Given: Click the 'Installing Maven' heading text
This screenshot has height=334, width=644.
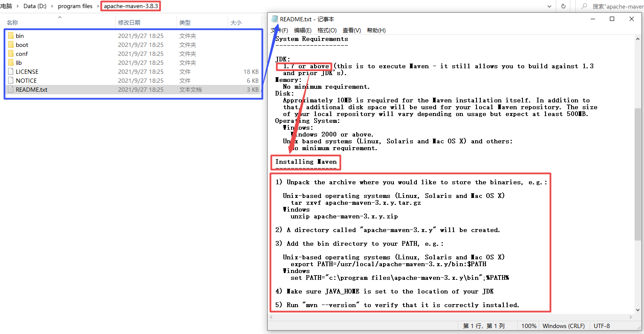Looking at the screenshot, I should tap(306, 162).
